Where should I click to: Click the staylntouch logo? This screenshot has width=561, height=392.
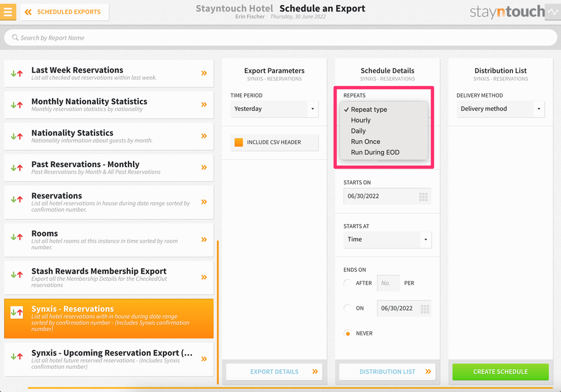click(x=507, y=12)
